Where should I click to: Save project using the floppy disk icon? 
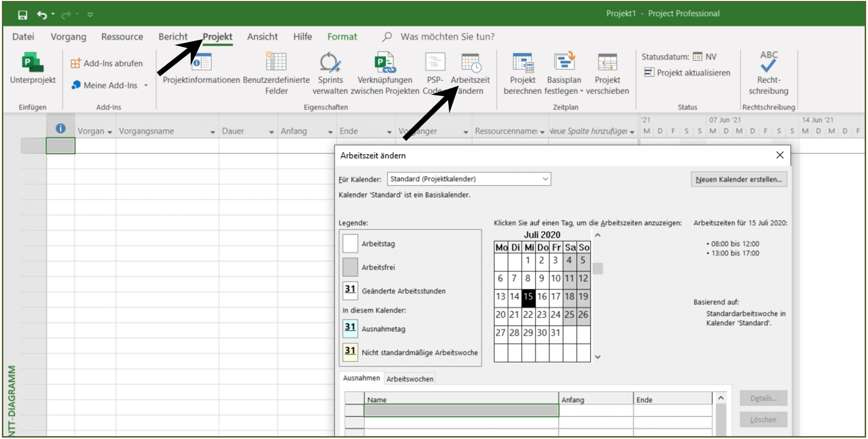22,15
